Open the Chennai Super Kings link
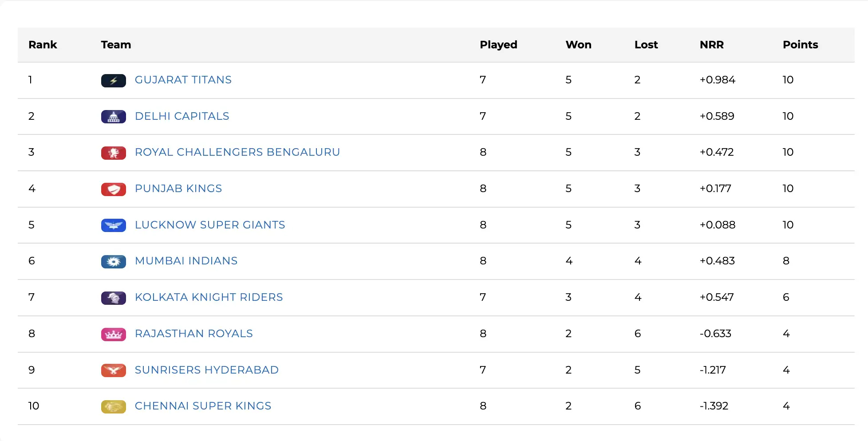This screenshot has width=868, height=441. [203, 406]
